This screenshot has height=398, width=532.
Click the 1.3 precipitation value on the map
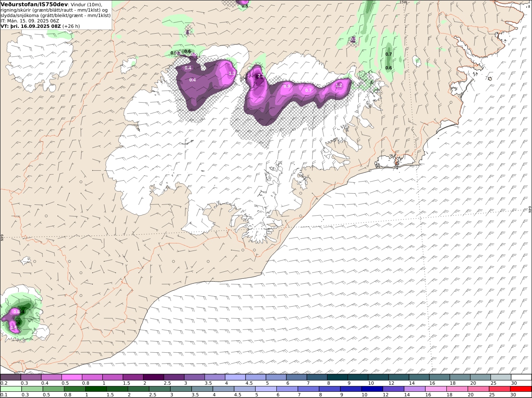tap(232, 73)
